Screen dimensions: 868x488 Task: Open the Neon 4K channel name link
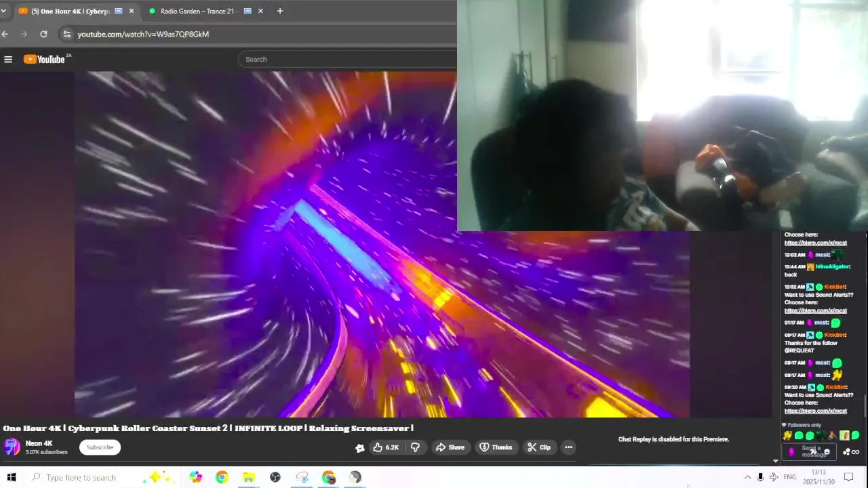click(39, 444)
